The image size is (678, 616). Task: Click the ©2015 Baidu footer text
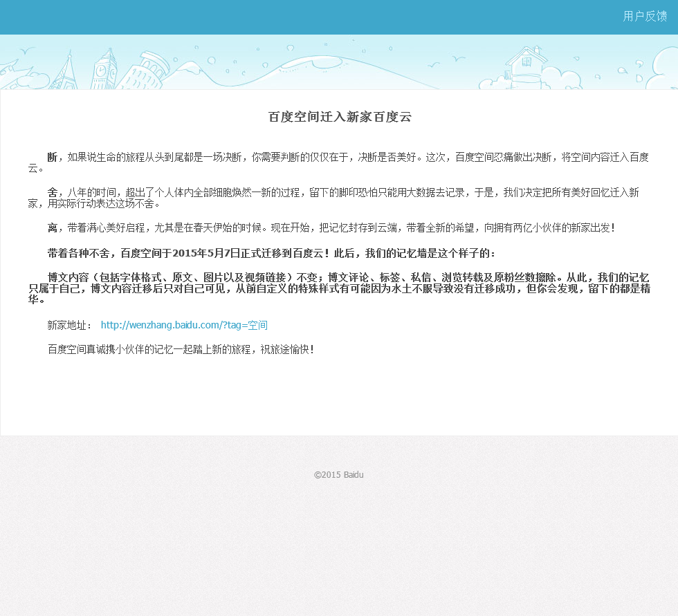click(338, 474)
